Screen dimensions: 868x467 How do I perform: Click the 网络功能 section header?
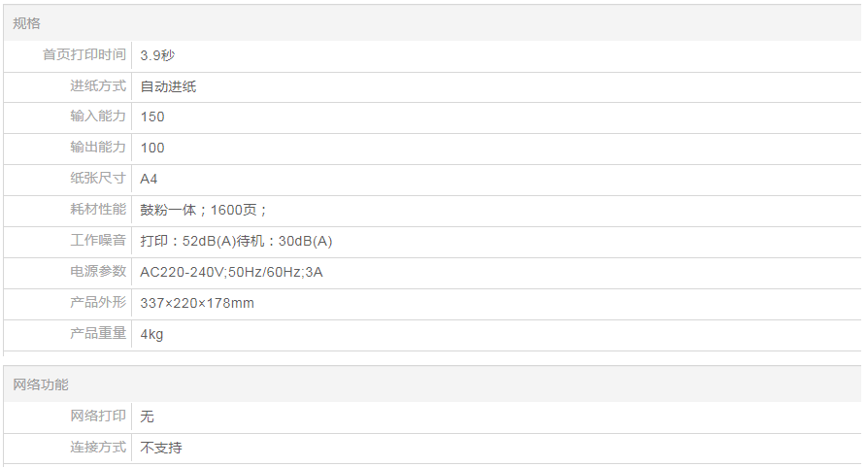[41, 384]
